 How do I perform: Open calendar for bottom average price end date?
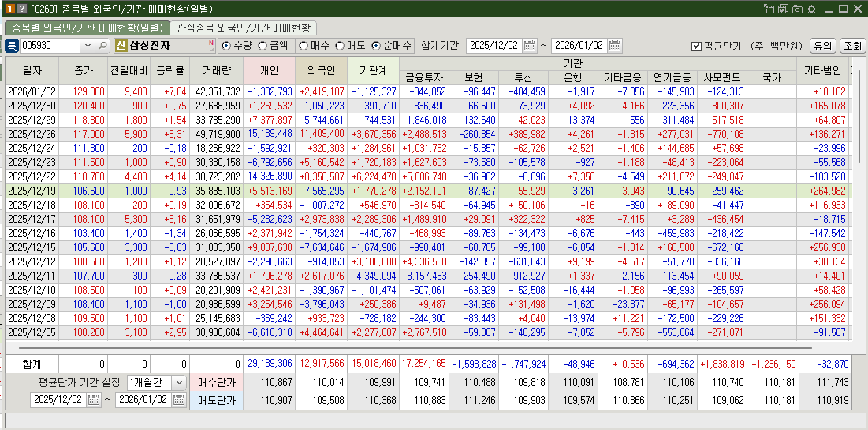click(179, 399)
